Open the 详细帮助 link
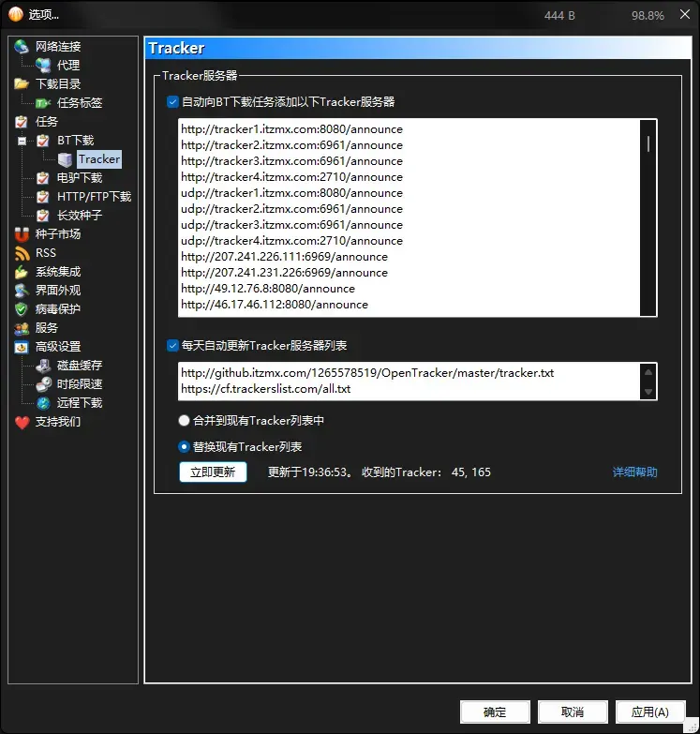This screenshot has height=734, width=700. point(634,472)
